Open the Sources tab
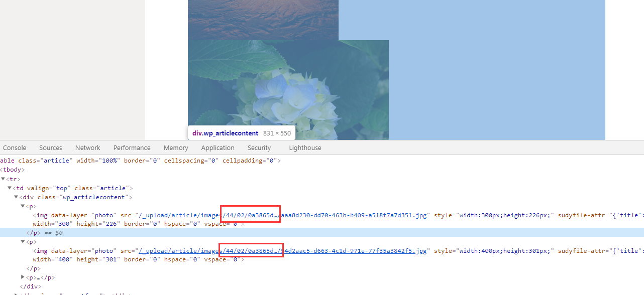This screenshot has width=644, height=295. coord(51,148)
